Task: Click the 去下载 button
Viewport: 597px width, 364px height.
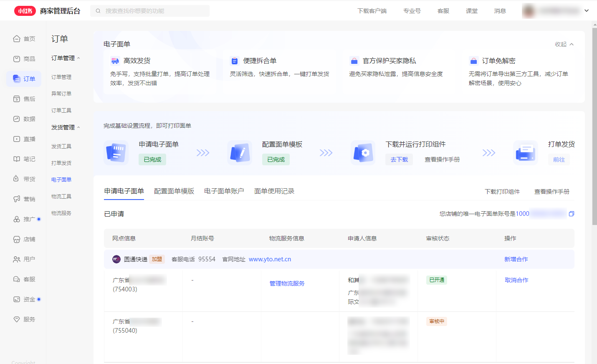Action: click(x=399, y=159)
